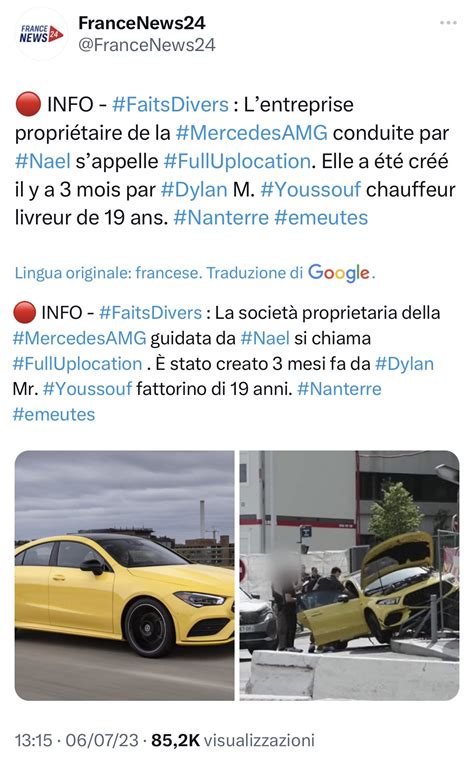
Task: Open the #MercedesAMG hashtag in original tweet
Action: 251,133
